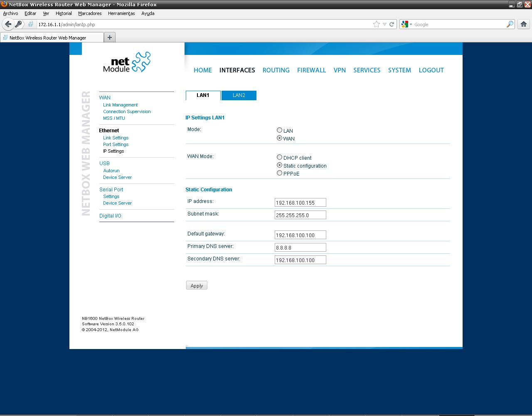Bookmark this page with the star icon
Screen dimensions: 532x416
(377, 24)
